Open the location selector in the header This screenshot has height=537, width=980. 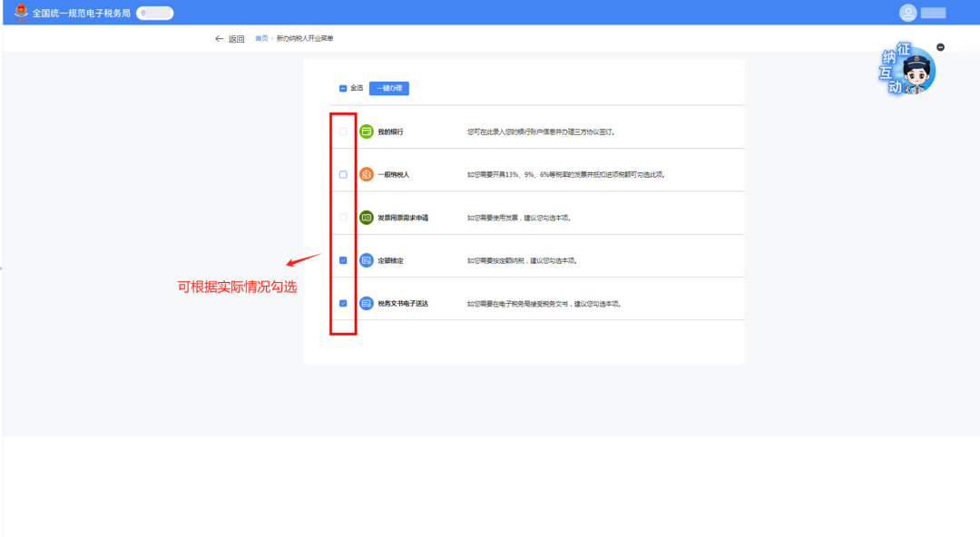pyautogui.click(x=154, y=13)
